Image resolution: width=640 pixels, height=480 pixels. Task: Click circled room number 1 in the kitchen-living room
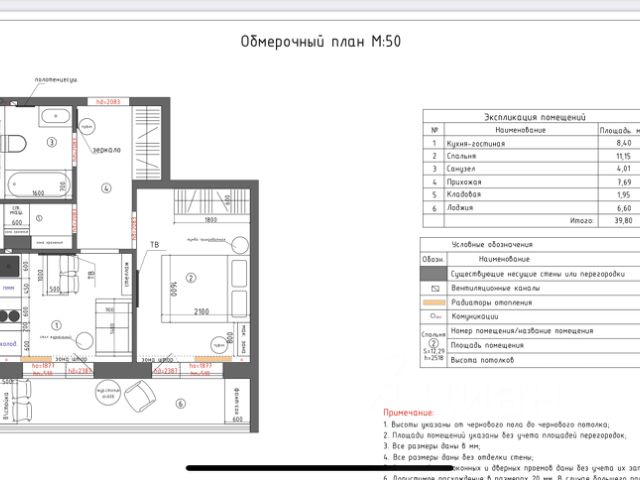coord(56,325)
